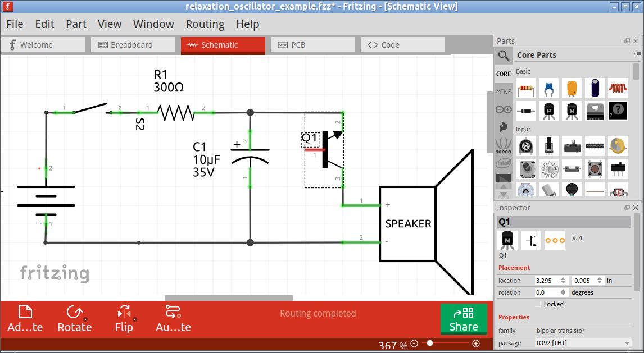
Task: Pick the orange tantalum capacitor part
Action: coord(572,88)
